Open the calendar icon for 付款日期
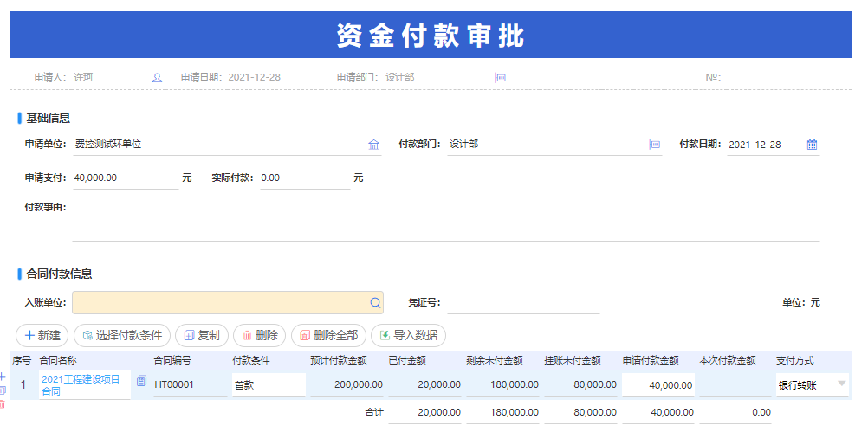868x439 pixels. point(812,145)
